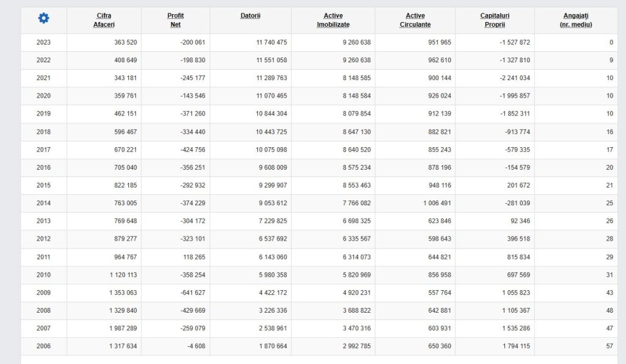Screen dimensions: 626x364
Task: Select the 2023 year row label
Action: pyautogui.click(x=43, y=43)
